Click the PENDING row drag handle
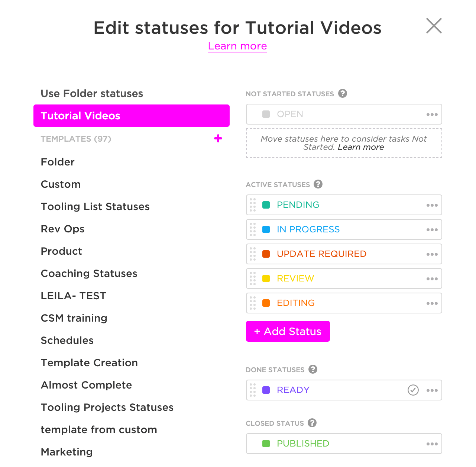The image size is (476, 467). coord(253,205)
